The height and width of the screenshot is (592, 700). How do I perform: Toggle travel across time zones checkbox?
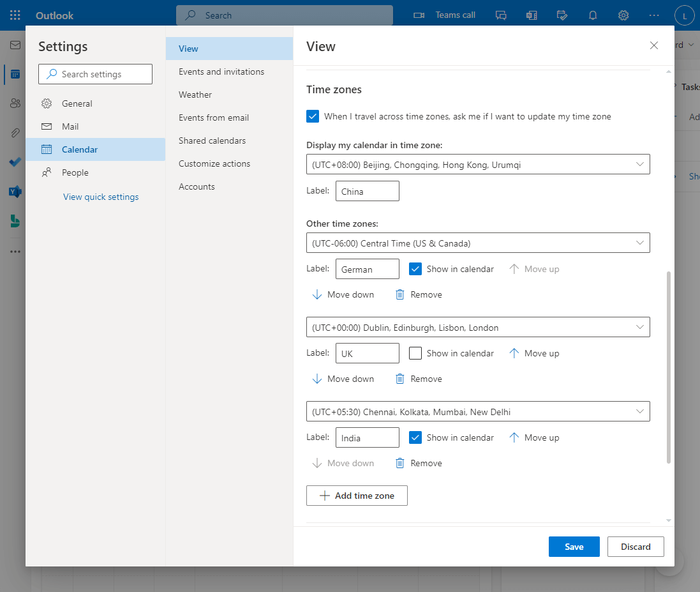(x=313, y=116)
